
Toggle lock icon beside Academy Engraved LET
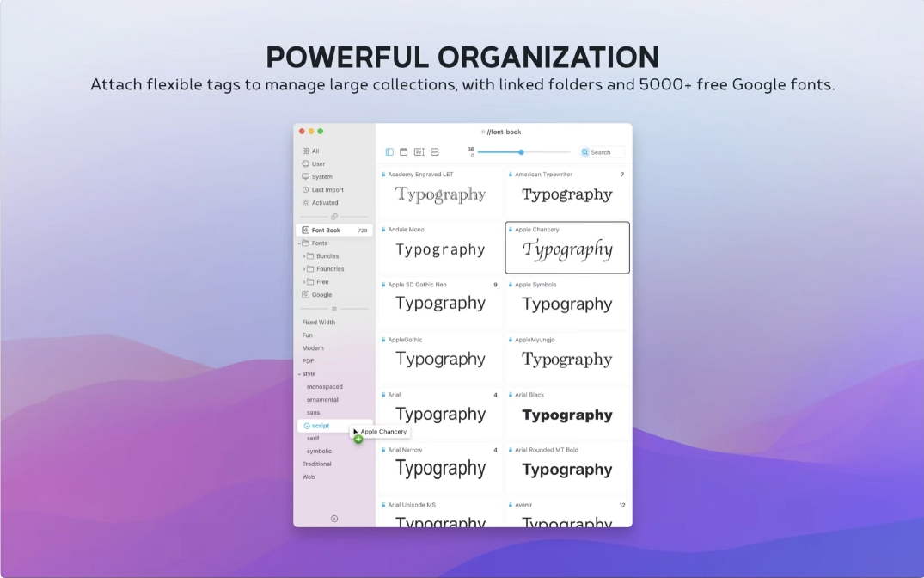(383, 175)
